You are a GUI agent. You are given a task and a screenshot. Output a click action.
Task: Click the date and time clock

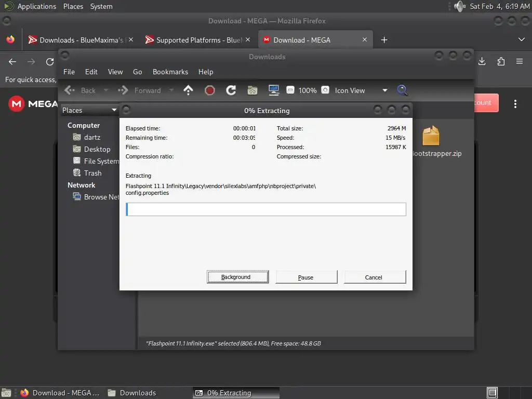[499, 6]
